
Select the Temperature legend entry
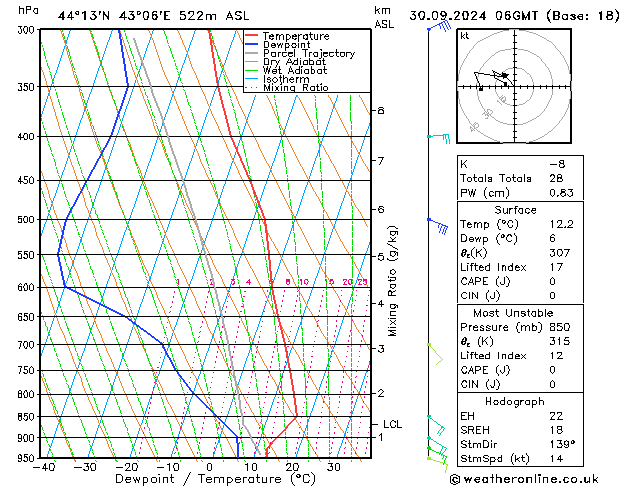[296, 36]
